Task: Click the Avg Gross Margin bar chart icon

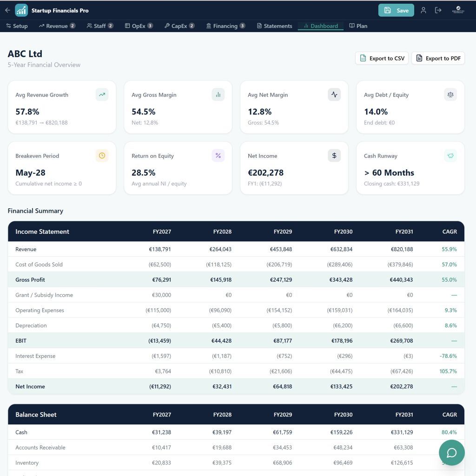Action: coord(218,95)
